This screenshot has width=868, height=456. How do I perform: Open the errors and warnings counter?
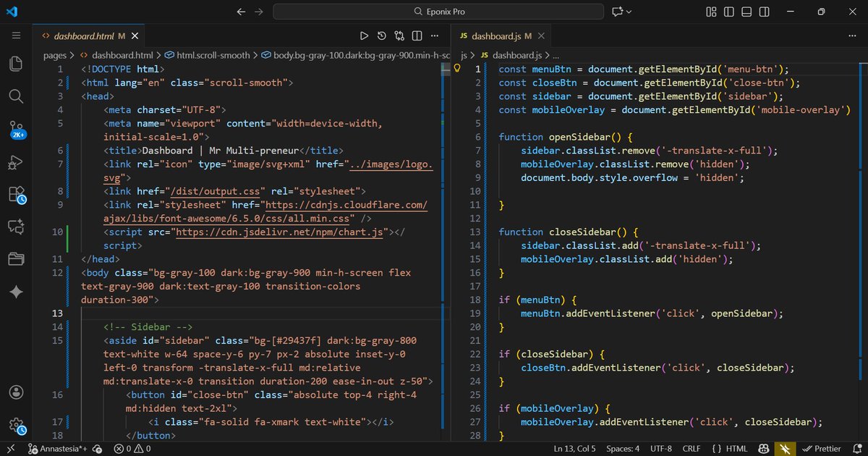pos(132,449)
